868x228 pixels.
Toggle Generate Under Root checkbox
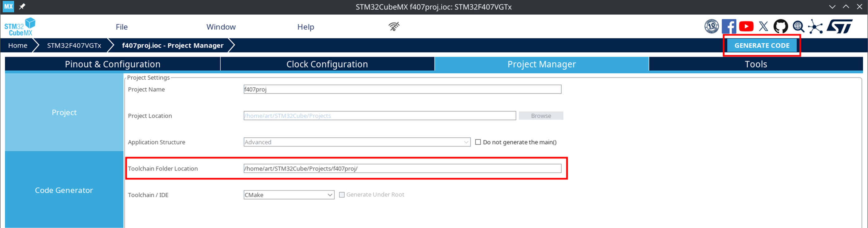(342, 195)
